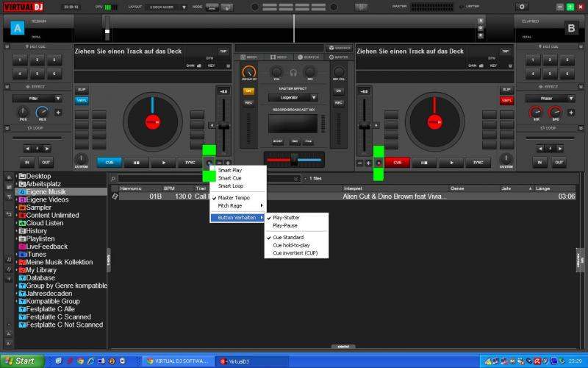The width and height of the screenshot is (588, 368).
Task: Click the browser search input field
Action: [209, 179]
